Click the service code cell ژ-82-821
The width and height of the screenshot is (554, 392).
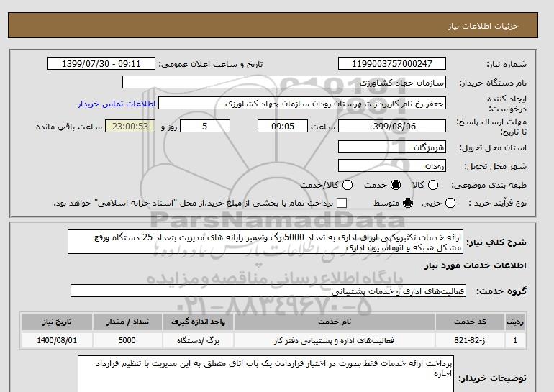(470, 340)
